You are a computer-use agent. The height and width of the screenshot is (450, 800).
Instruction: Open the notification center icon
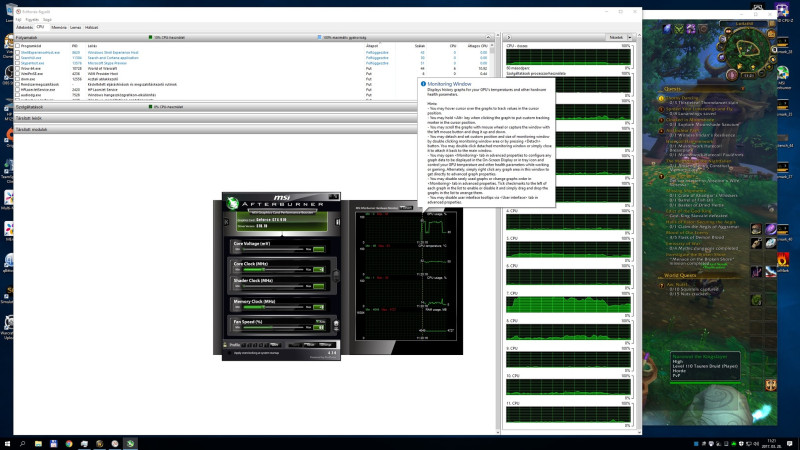point(789,444)
